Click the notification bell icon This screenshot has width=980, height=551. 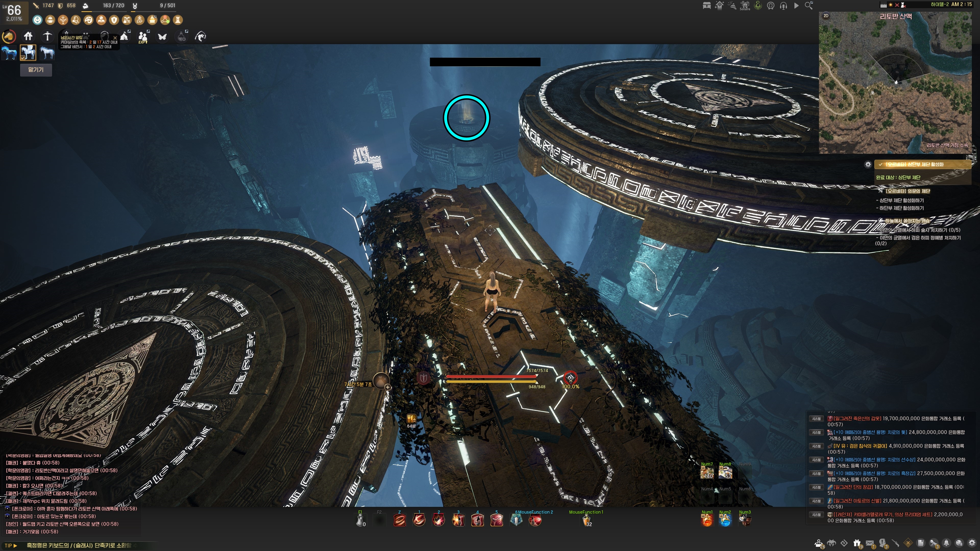point(946,543)
